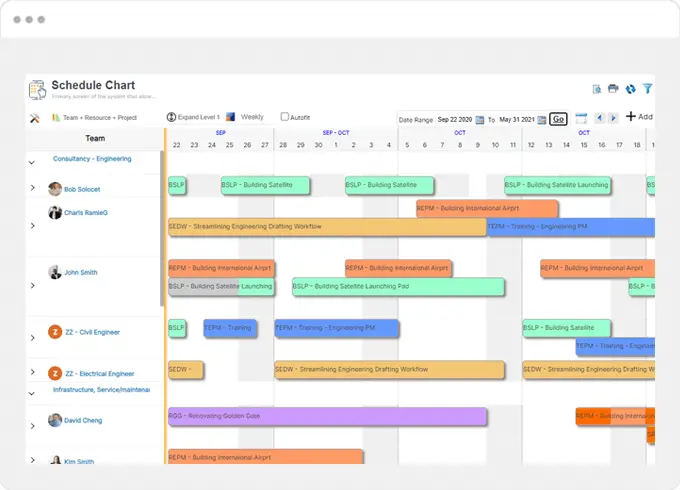Click the Add button

[x=638, y=117]
